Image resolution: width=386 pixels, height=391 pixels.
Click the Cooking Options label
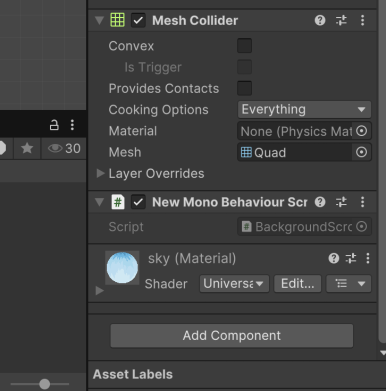point(158,110)
